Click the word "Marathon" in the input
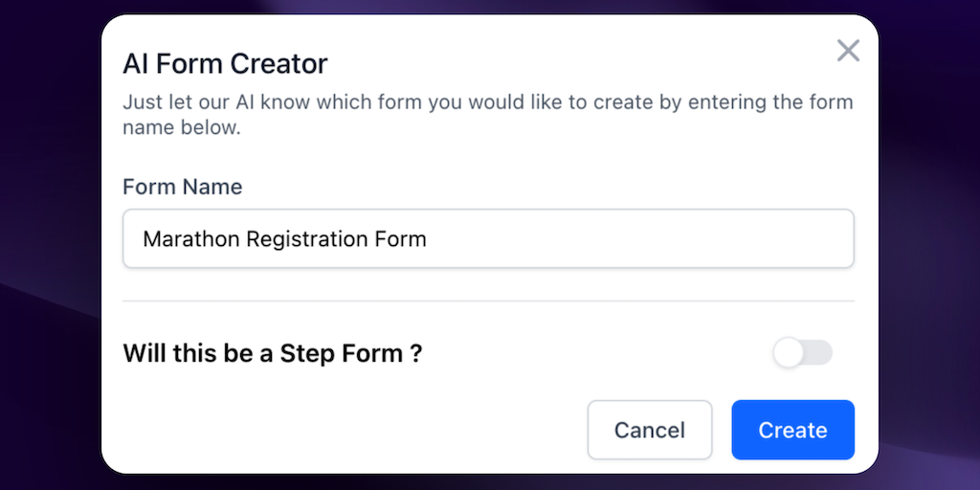980x490 pixels. tap(190, 238)
